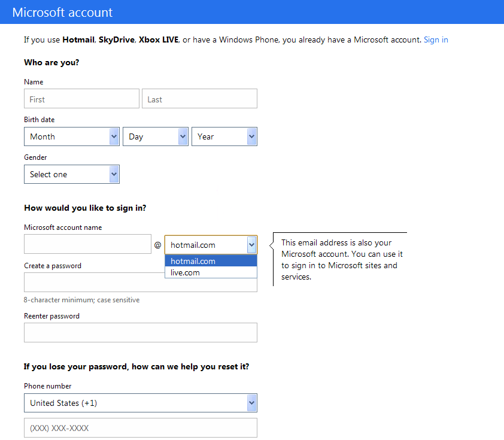Open the birth Day dropdown

156,136
